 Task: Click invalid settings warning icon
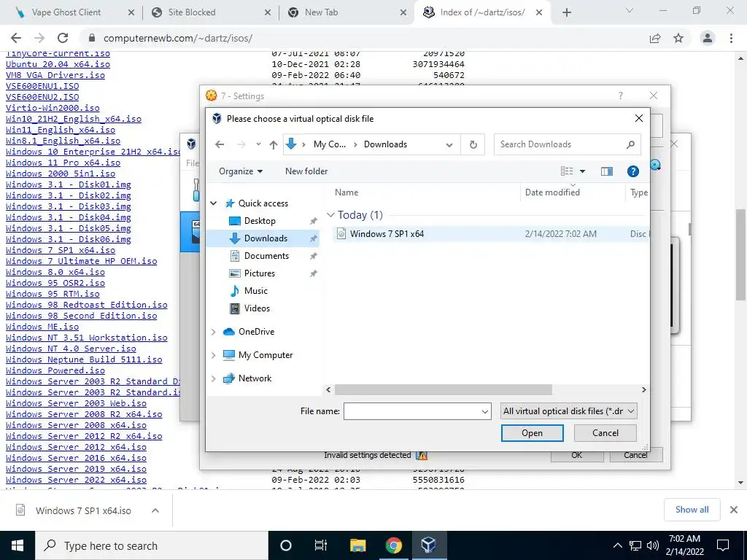[x=422, y=455]
